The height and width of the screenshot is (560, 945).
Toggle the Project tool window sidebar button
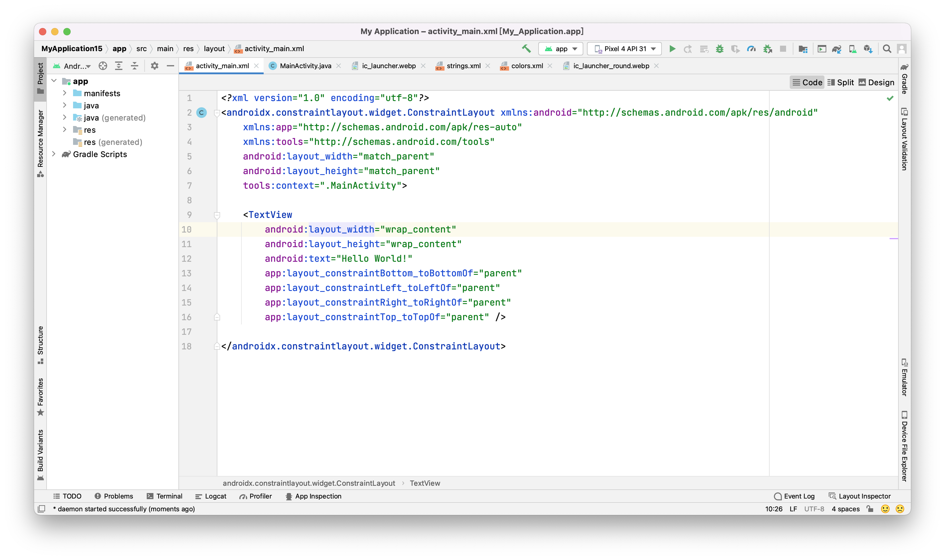40,79
